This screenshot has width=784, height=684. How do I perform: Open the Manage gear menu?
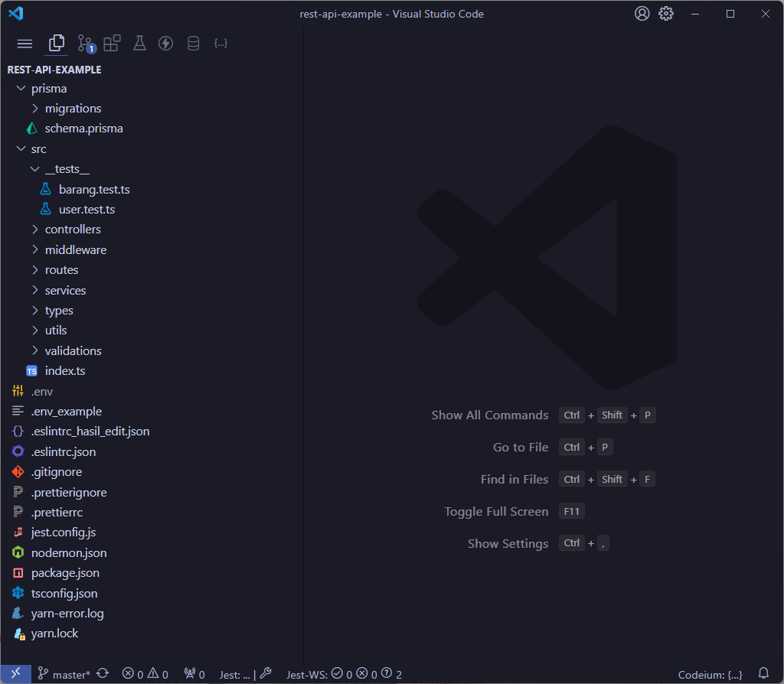pos(666,14)
